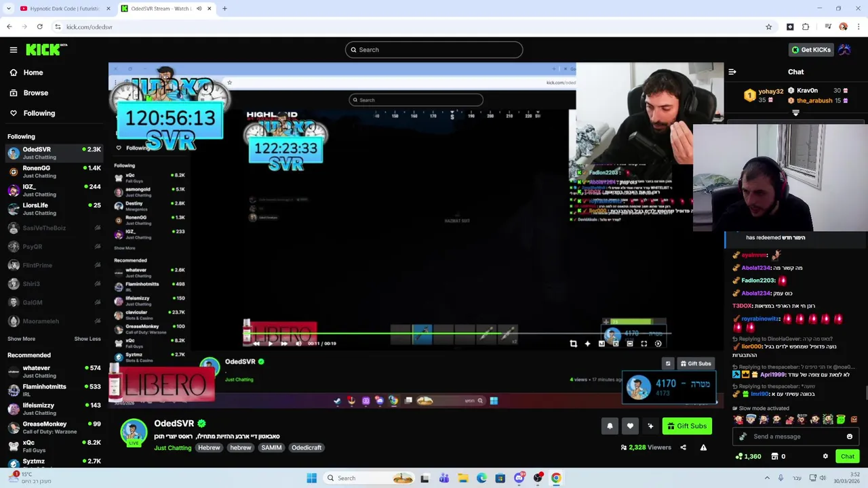
Task: Open the OdedSVR channel avatar
Action: pyautogui.click(x=134, y=432)
